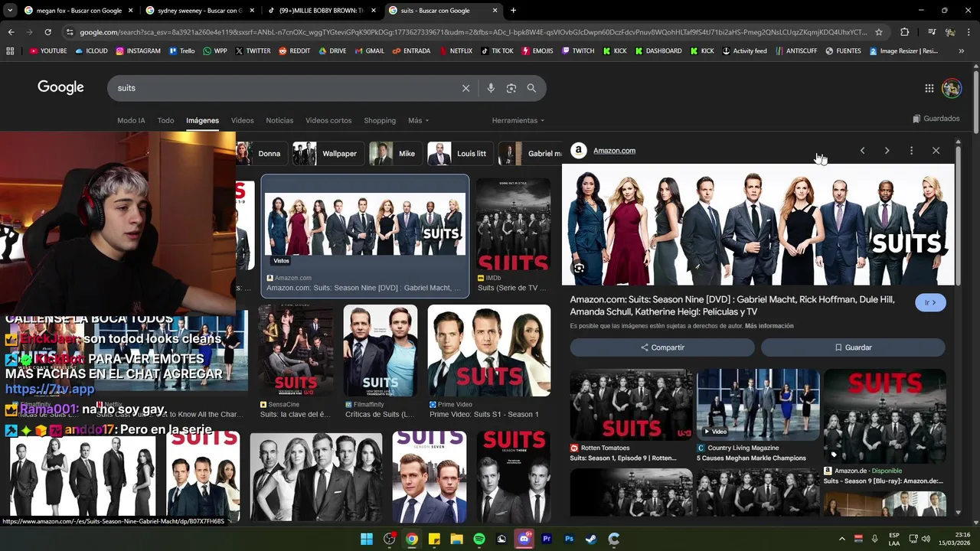Bookmark this page with the star icon

click(879, 32)
